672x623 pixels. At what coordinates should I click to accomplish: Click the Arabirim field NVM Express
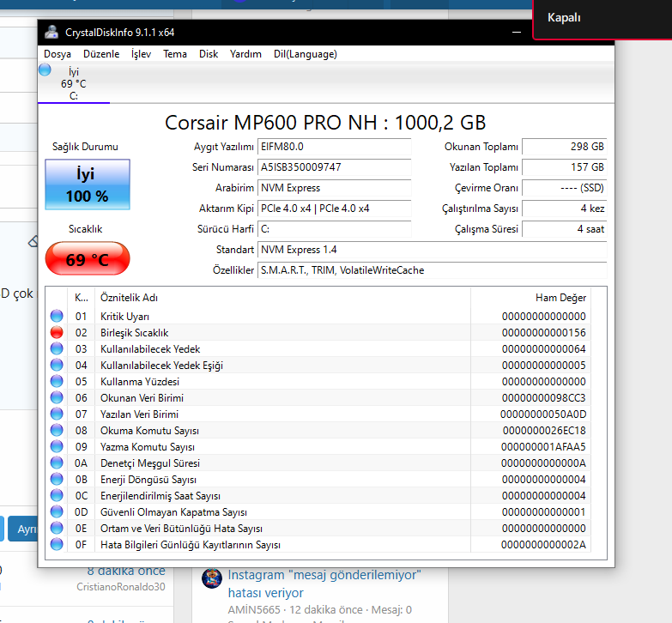335,188
